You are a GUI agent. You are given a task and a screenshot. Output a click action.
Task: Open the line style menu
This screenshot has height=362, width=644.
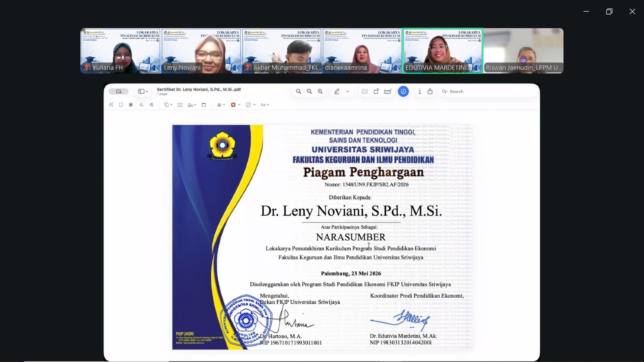coord(221,105)
